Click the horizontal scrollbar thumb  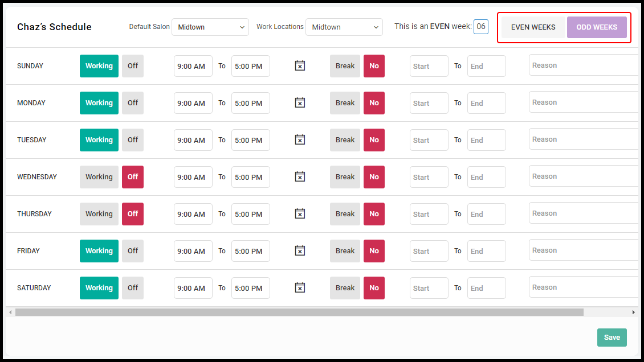pyautogui.click(x=299, y=312)
